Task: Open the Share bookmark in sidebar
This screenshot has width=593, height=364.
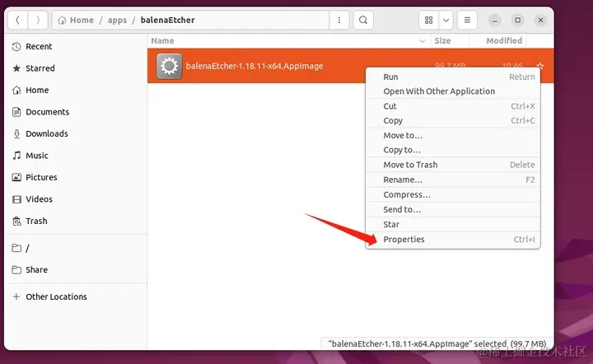Action: pos(76,270)
